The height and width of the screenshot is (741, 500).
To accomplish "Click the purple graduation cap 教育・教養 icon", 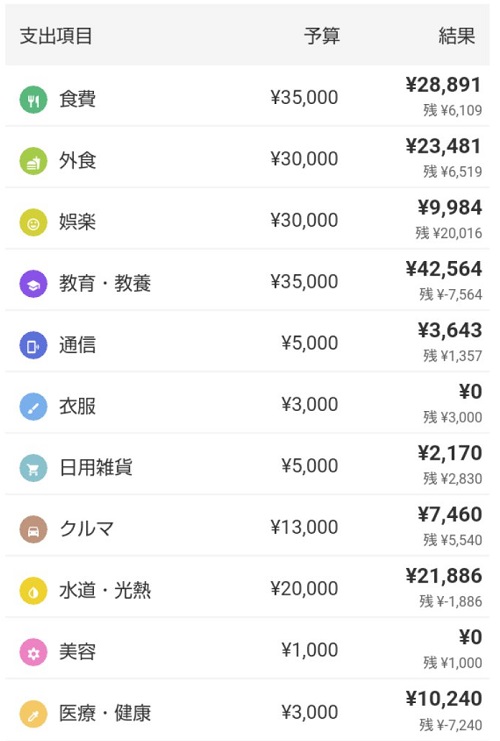I will coord(33,284).
